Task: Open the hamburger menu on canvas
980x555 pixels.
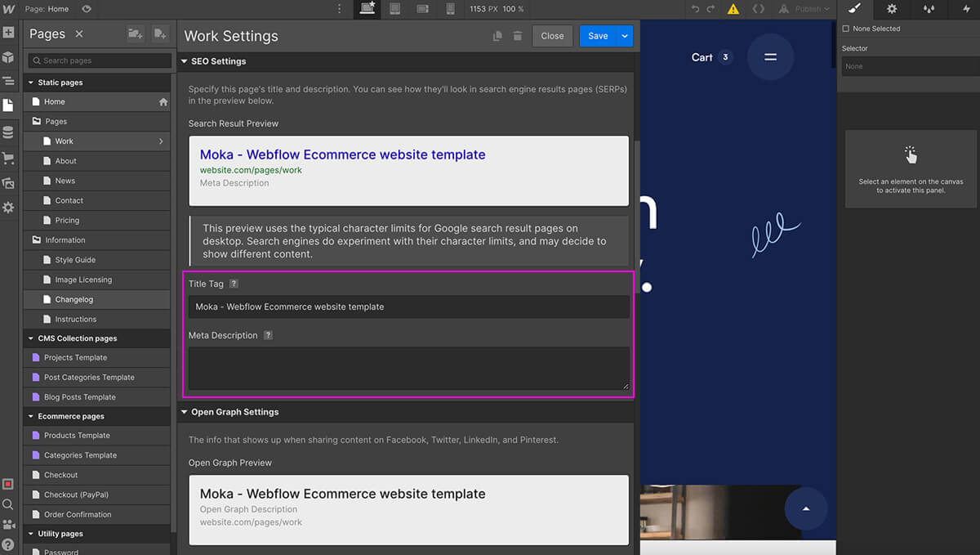Action: 770,57
